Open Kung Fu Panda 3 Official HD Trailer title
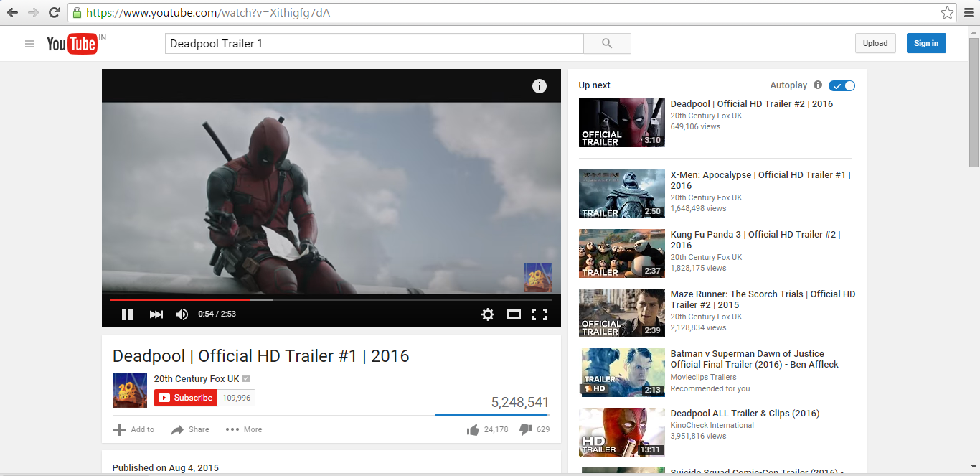The height and width of the screenshot is (476, 980). (x=755, y=240)
